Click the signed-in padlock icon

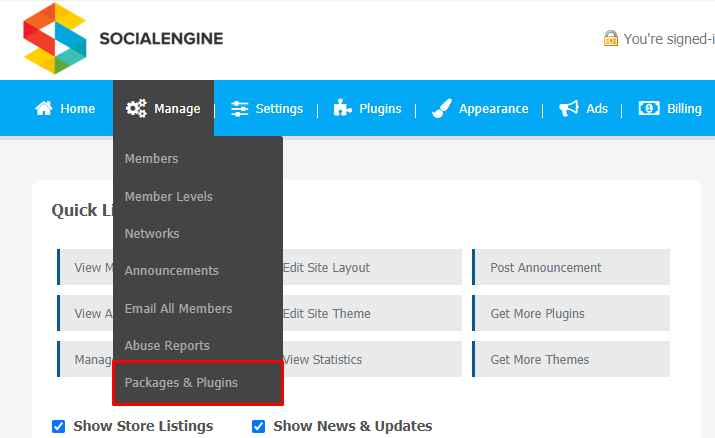coord(610,39)
